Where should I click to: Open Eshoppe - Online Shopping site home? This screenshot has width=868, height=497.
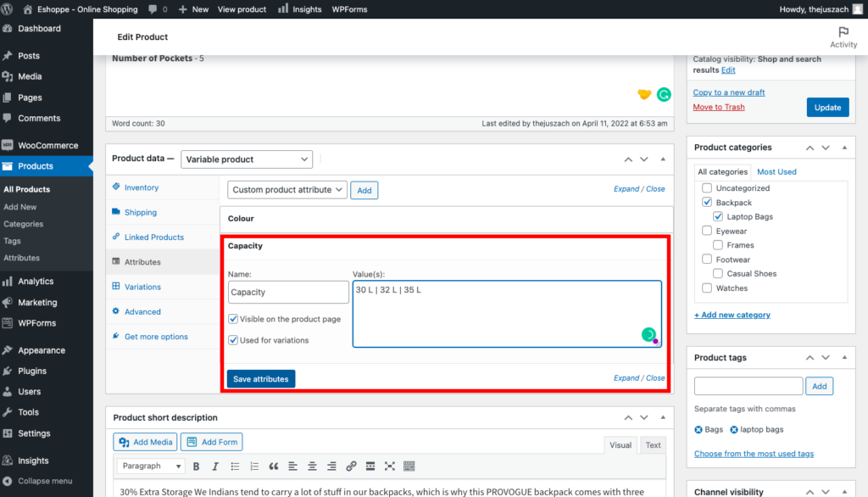(x=81, y=9)
